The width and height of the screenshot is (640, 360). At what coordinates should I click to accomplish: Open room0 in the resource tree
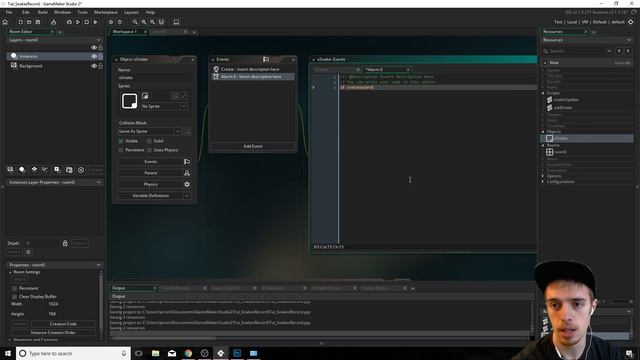click(560, 152)
